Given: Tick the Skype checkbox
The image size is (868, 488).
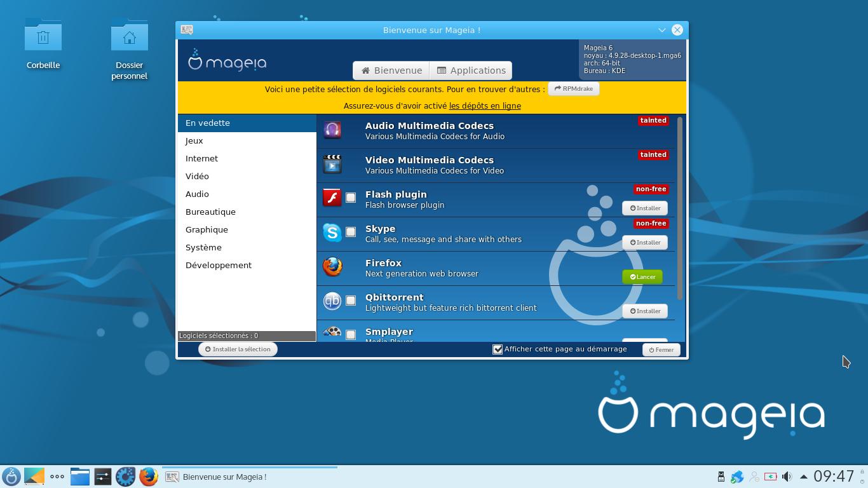Looking at the screenshot, I should (351, 233).
